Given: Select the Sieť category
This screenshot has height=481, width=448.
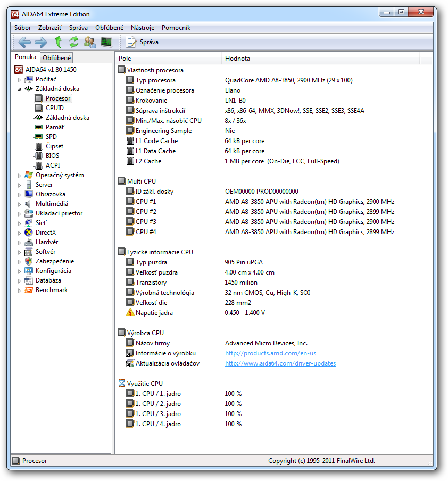Looking at the screenshot, I should [x=41, y=223].
